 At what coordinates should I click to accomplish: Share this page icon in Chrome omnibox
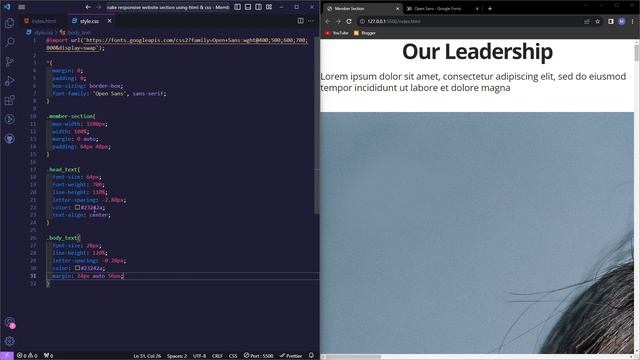click(587, 21)
